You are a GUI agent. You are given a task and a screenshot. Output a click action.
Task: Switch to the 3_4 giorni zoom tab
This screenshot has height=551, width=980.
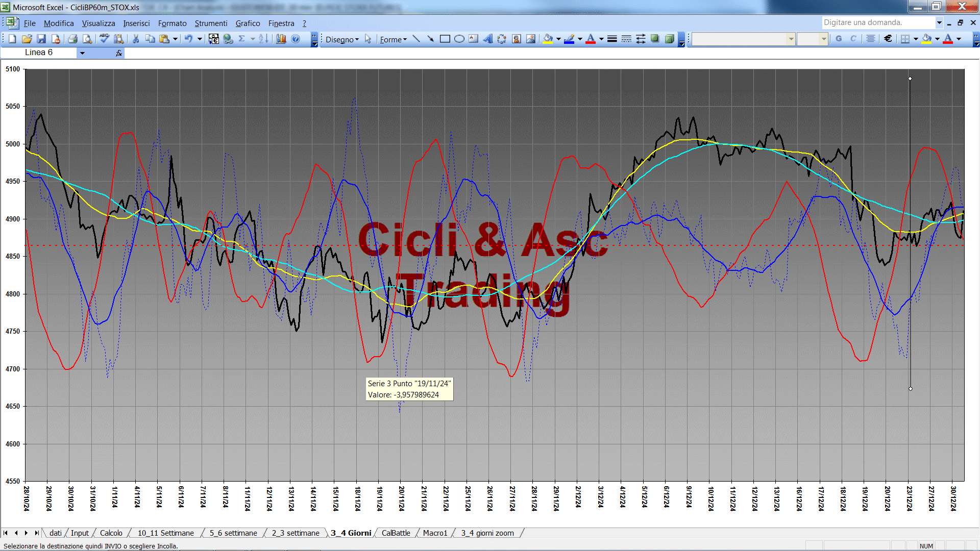[x=487, y=533]
